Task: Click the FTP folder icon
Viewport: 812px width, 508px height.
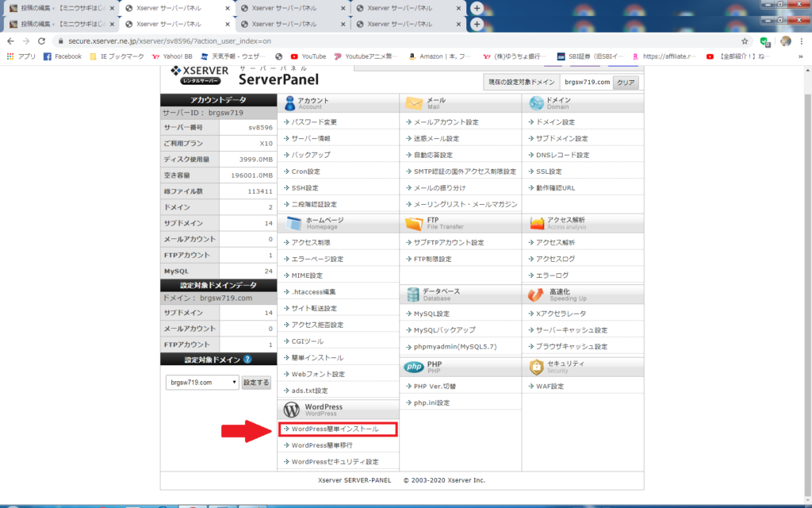Action: pos(414,224)
